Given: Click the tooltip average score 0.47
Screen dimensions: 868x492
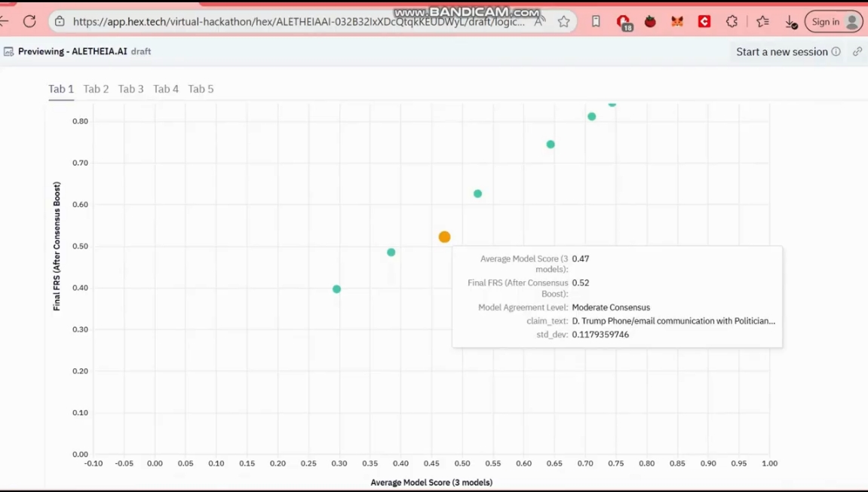Looking at the screenshot, I should tap(581, 258).
